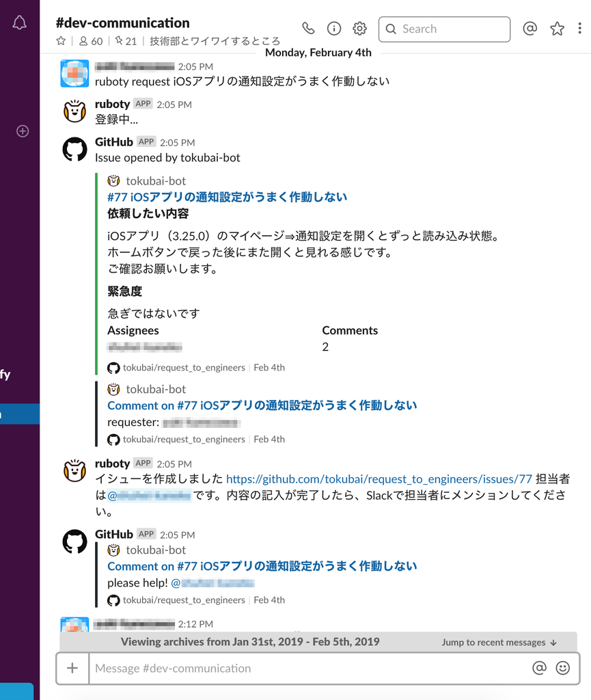View the 21 pinned items
The width and height of the screenshot is (591, 700).
coord(126,42)
